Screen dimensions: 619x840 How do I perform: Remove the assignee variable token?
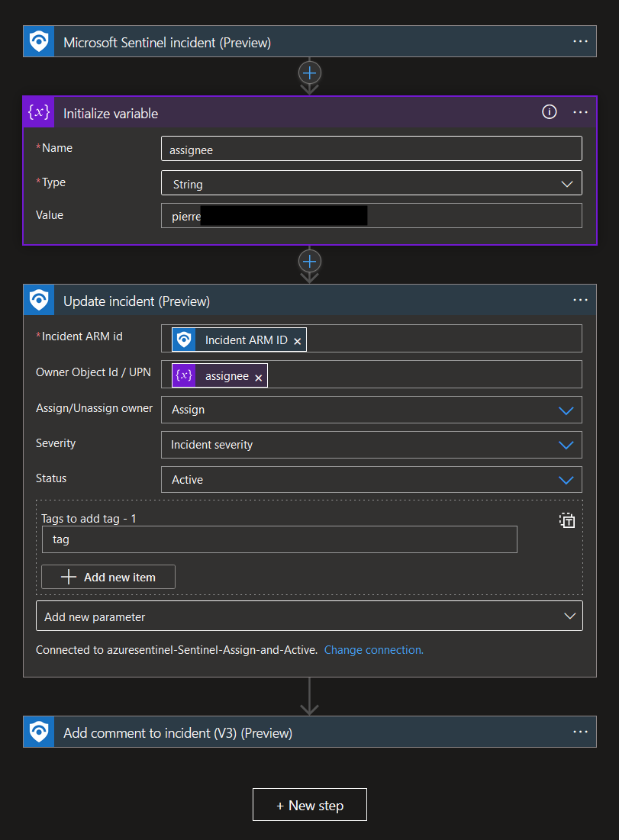[259, 375]
